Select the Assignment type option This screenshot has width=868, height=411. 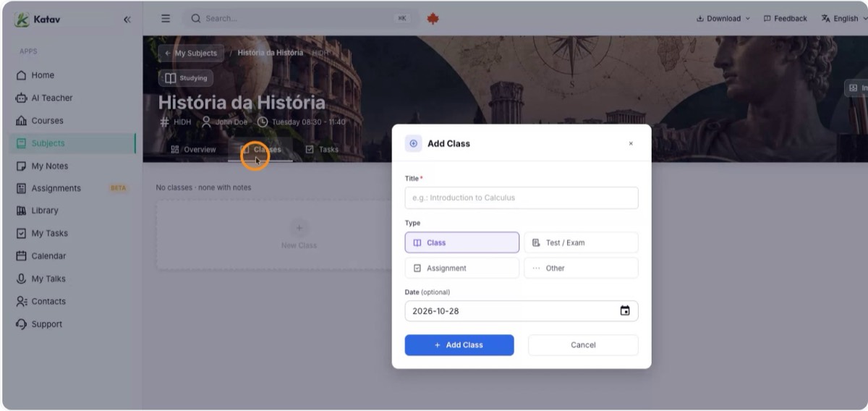click(x=462, y=268)
